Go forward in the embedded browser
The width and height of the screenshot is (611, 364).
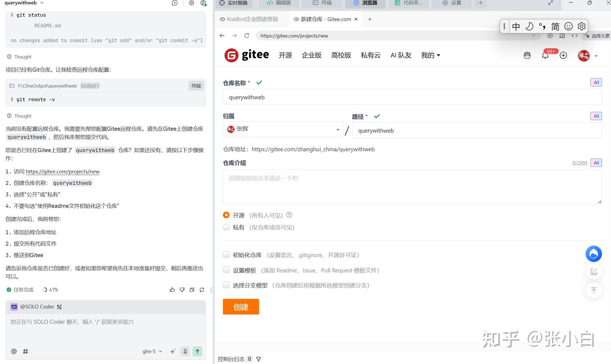[x=234, y=36]
